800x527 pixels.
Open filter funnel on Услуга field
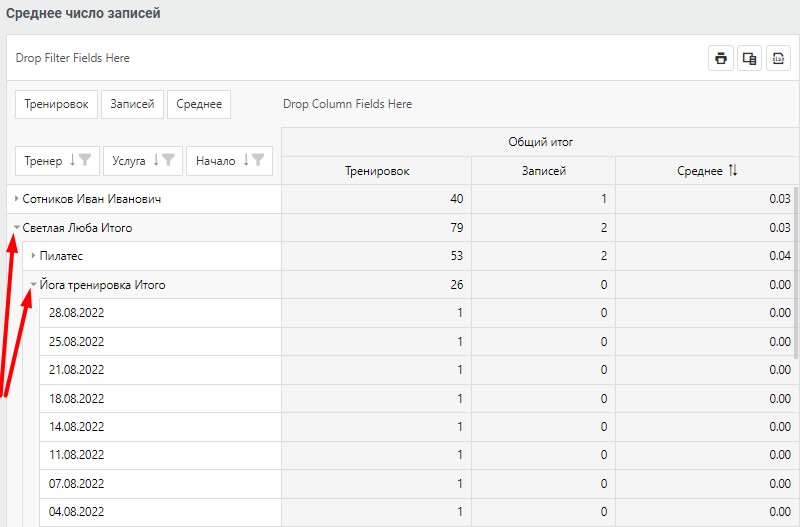pos(168,160)
